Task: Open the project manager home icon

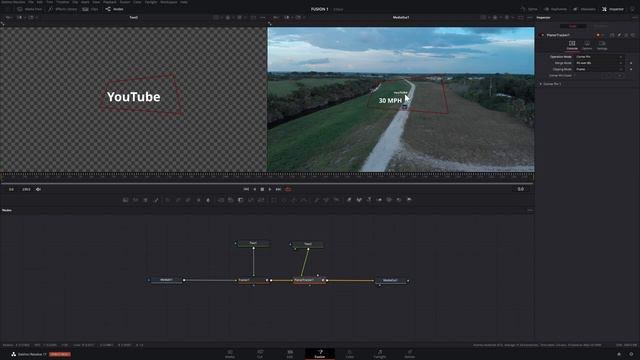Action: pos(619,354)
